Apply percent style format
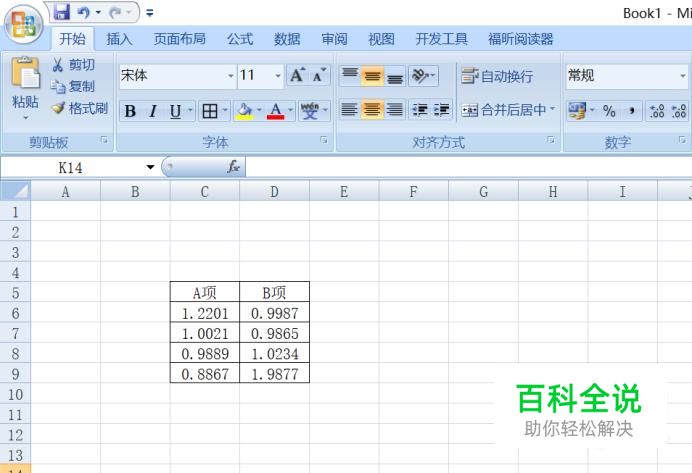The height and width of the screenshot is (473, 692). (609, 111)
